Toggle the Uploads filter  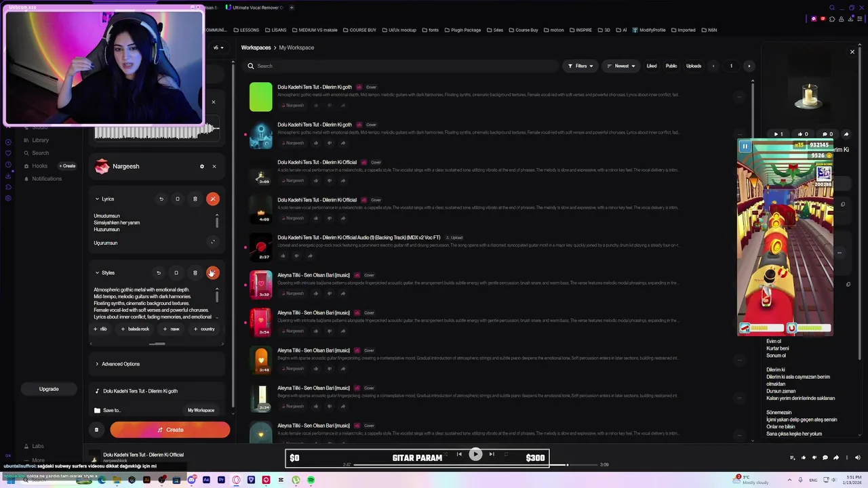point(694,66)
